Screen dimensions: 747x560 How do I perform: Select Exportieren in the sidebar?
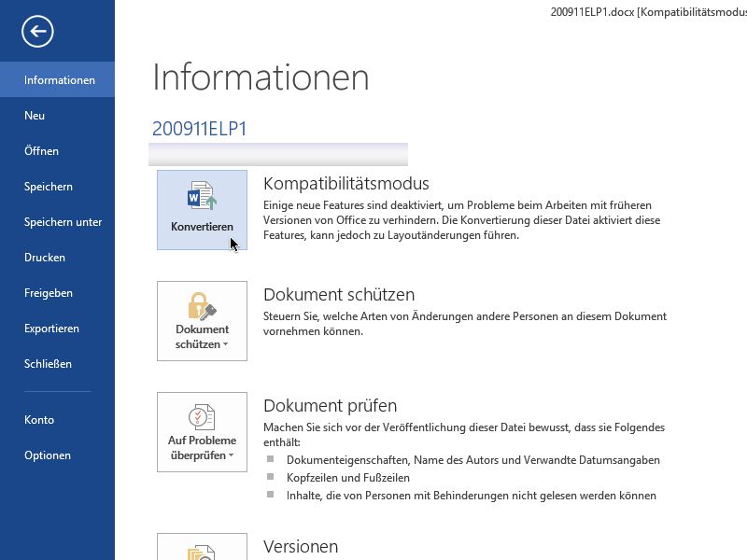(x=57, y=329)
